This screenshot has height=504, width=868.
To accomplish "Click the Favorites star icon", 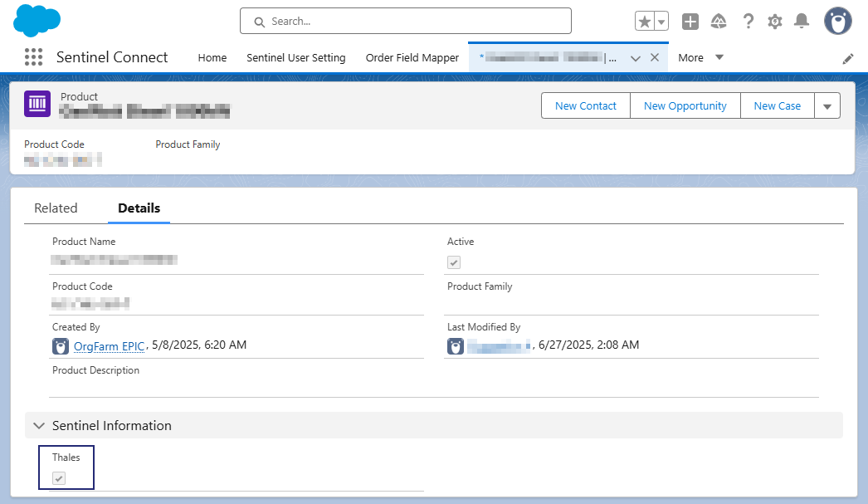I will pos(645,22).
